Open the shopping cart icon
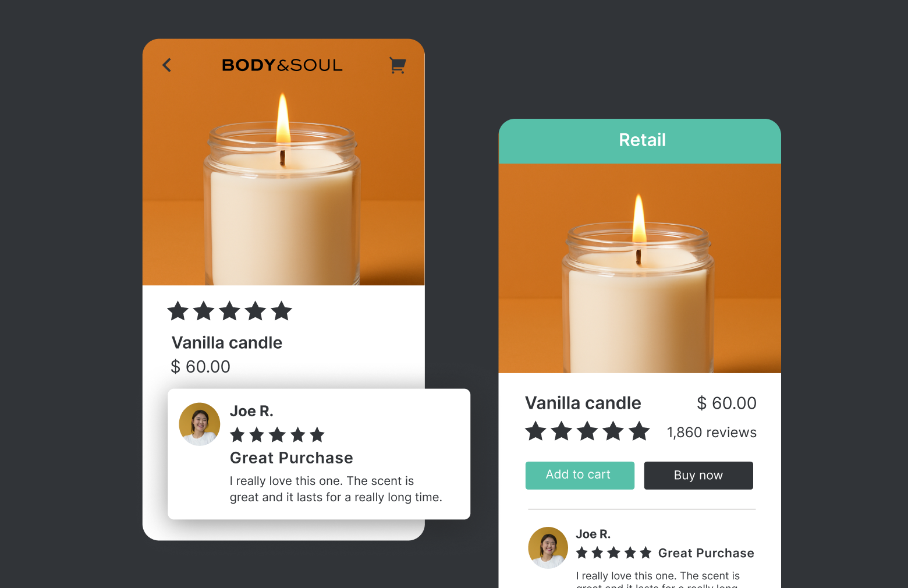 [398, 65]
